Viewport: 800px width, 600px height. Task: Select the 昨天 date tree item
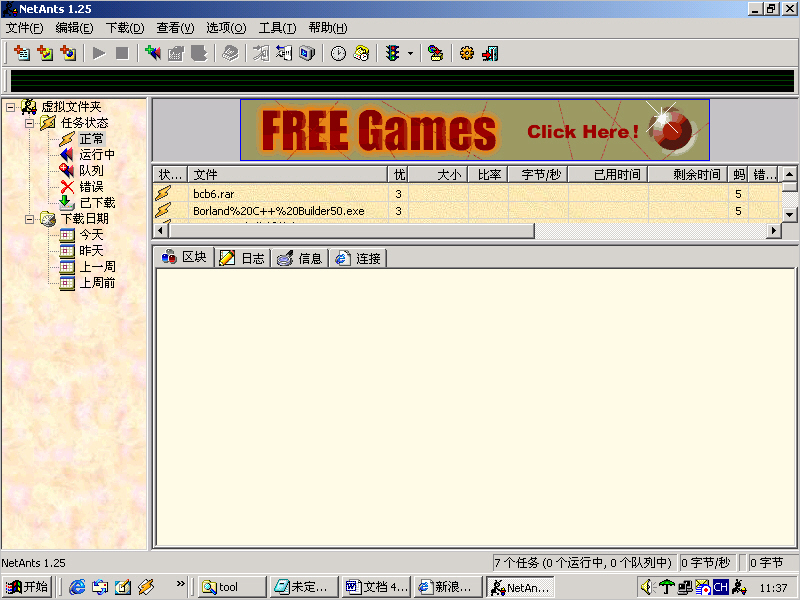click(x=91, y=251)
